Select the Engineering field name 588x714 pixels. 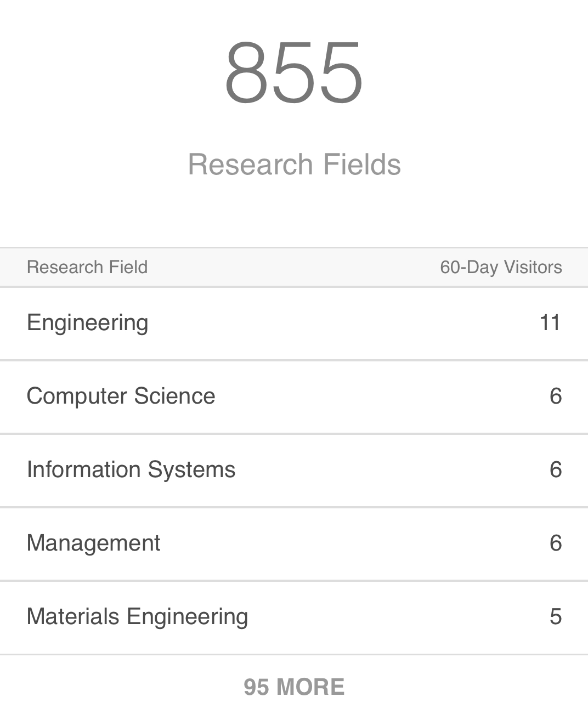click(88, 322)
